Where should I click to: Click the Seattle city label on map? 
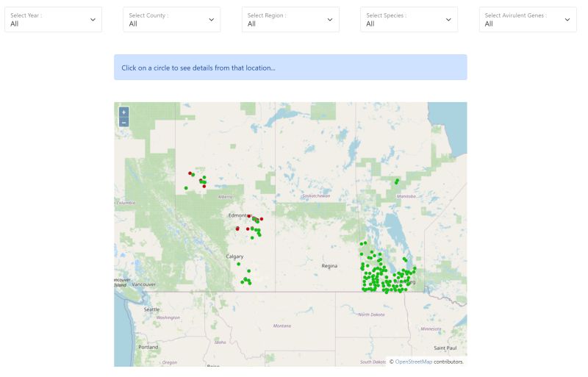pyautogui.click(x=152, y=309)
